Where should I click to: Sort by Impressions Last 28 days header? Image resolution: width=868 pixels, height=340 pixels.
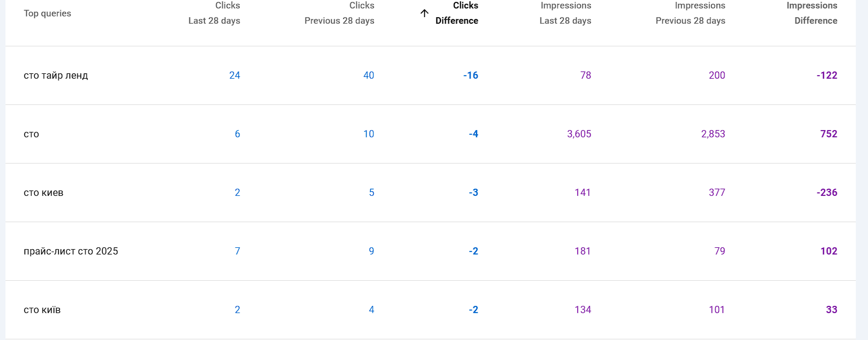[x=566, y=13]
